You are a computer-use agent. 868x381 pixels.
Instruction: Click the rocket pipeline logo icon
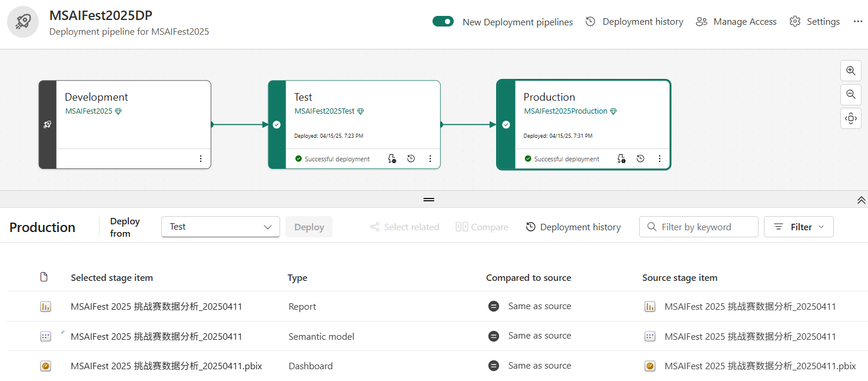pos(23,22)
